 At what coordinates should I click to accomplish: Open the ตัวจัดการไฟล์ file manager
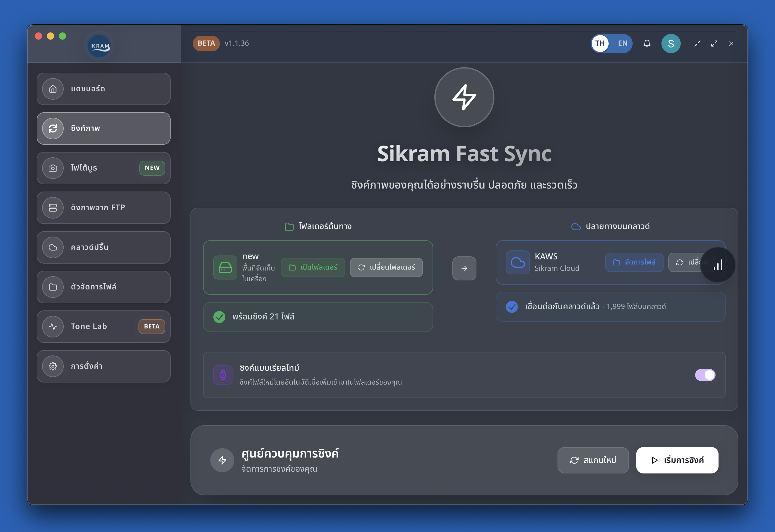[103, 287]
